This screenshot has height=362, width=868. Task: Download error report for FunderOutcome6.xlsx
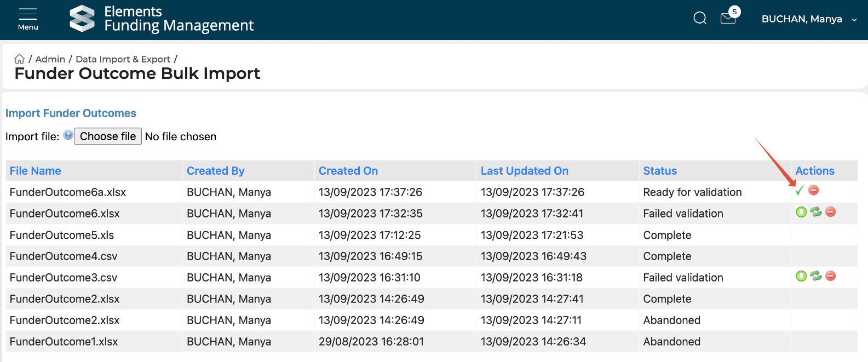tap(801, 212)
